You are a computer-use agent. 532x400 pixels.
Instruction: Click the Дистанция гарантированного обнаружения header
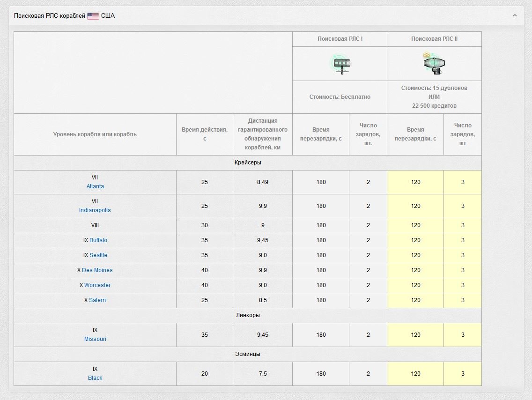tap(263, 134)
